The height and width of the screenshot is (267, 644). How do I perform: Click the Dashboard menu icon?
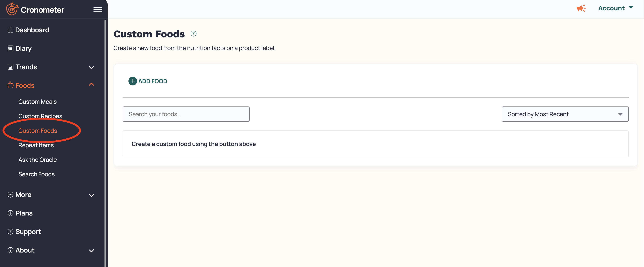pyautogui.click(x=10, y=30)
